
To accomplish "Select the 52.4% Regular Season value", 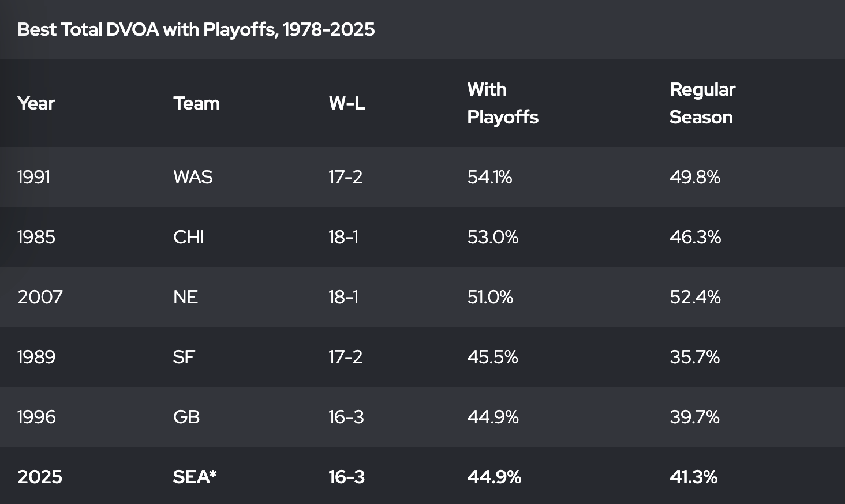I will 695,297.
